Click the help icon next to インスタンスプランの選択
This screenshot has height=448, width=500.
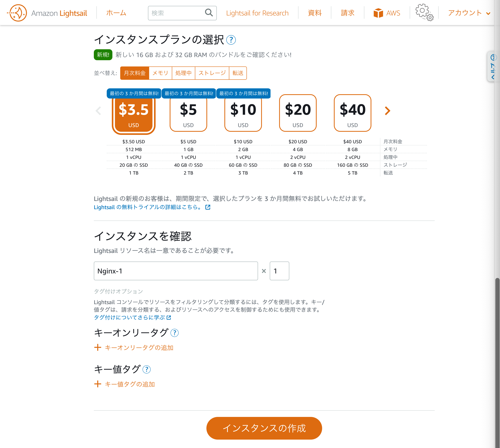pyautogui.click(x=231, y=40)
